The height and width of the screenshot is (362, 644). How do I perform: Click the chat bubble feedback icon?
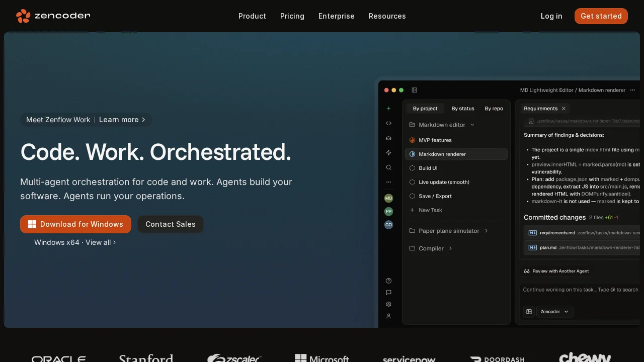[388, 292]
